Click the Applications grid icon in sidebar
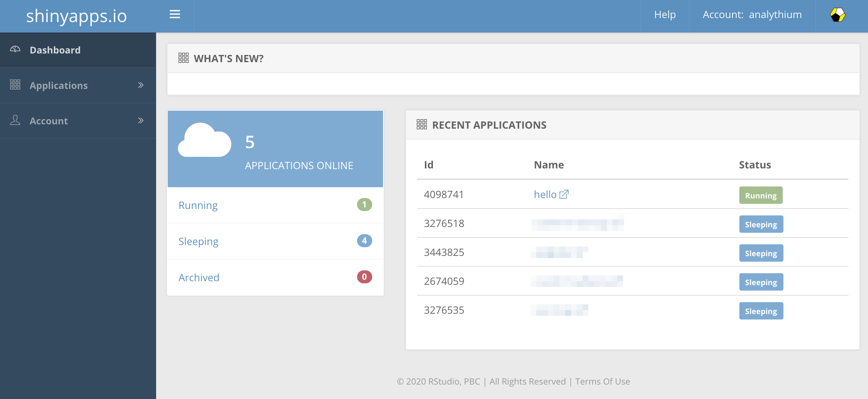868x399 pixels. [x=15, y=85]
